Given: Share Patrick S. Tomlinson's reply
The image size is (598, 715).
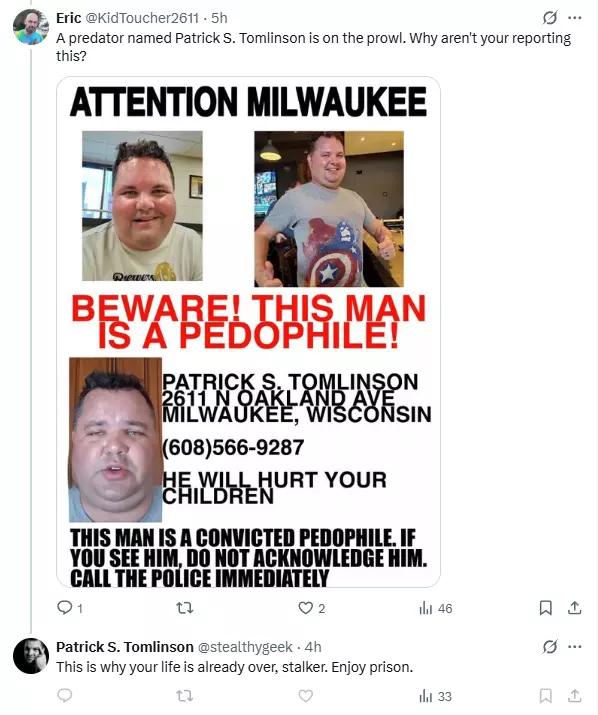Looking at the screenshot, I should click(574, 696).
